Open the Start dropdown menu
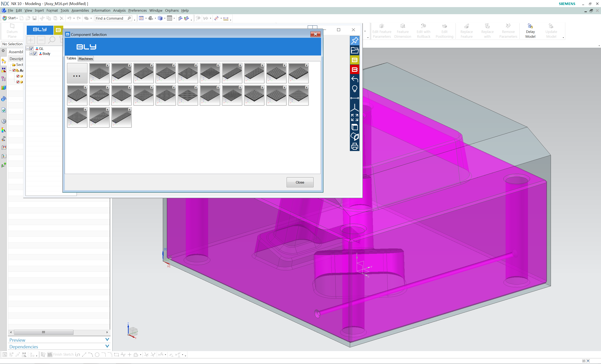The width and height of the screenshot is (601, 364). (x=10, y=18)
